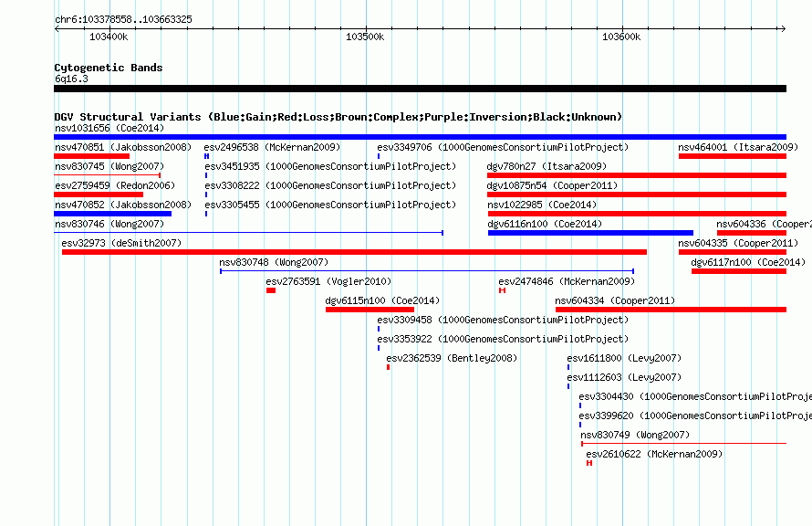
Task: Open esv2362539 (Bentley2008) variant
Action: [x=452, y=358]
